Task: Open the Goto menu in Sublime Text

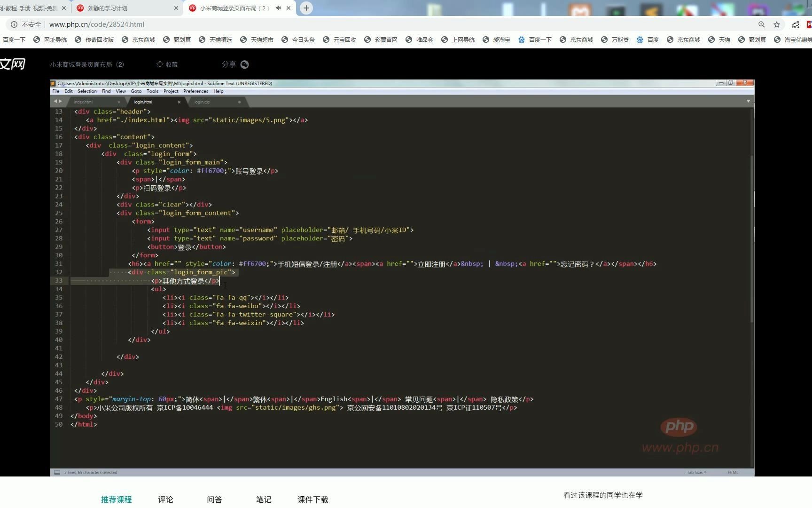Action: (x=136, y=91)
